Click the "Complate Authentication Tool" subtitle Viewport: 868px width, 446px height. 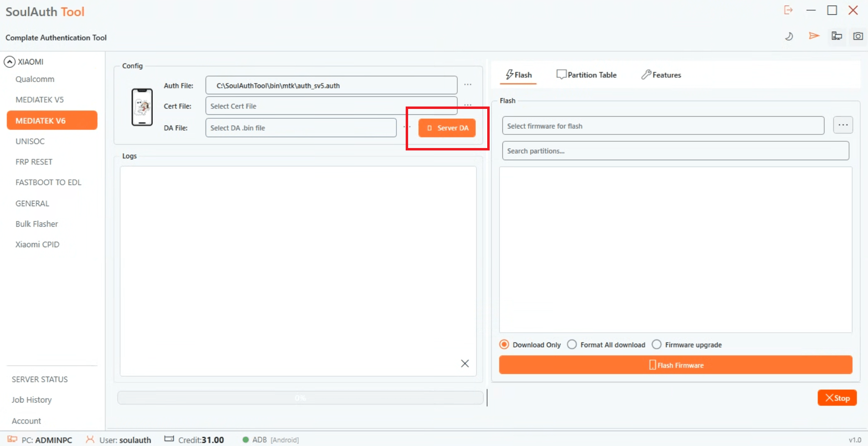pos(56,38)
